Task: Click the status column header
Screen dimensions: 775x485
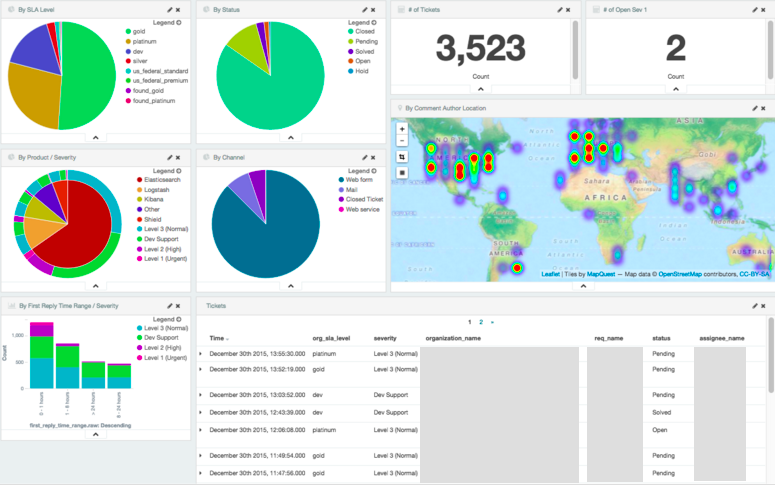Action: pyautogui.click(x=661, y=339)
